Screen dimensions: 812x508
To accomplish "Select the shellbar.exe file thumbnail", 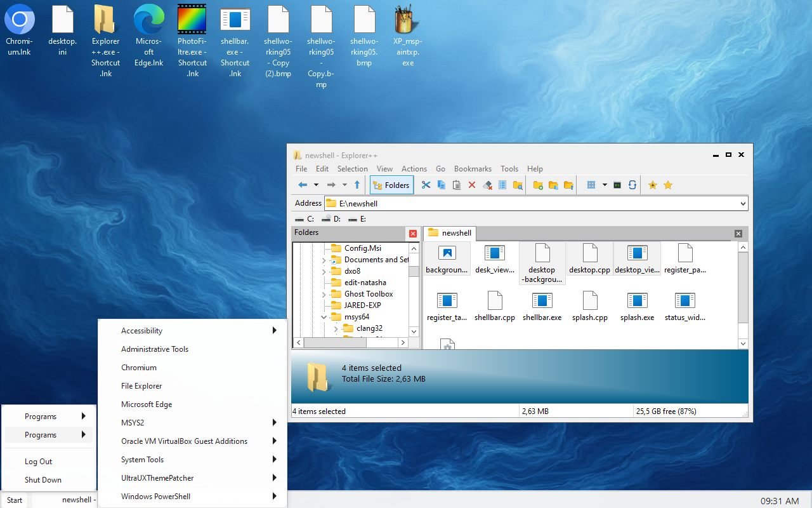I will click(x=542, y=304).
